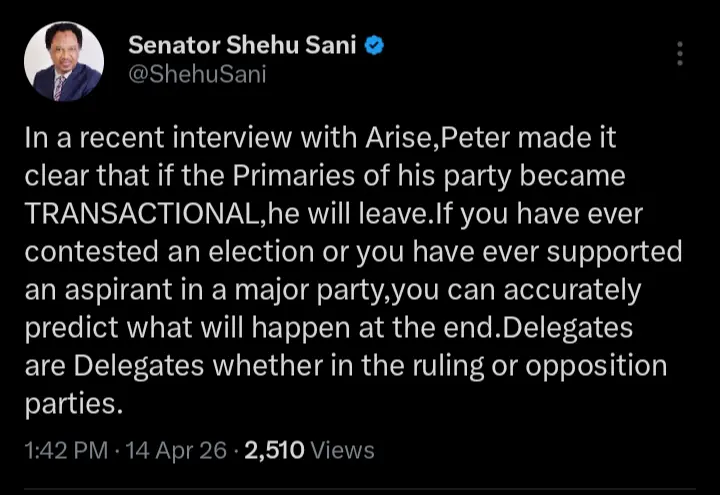Image resolution: width=720 pixels, height=495 pixels.
Task: View the 2,510 Views count
Action: click(308, 451)
